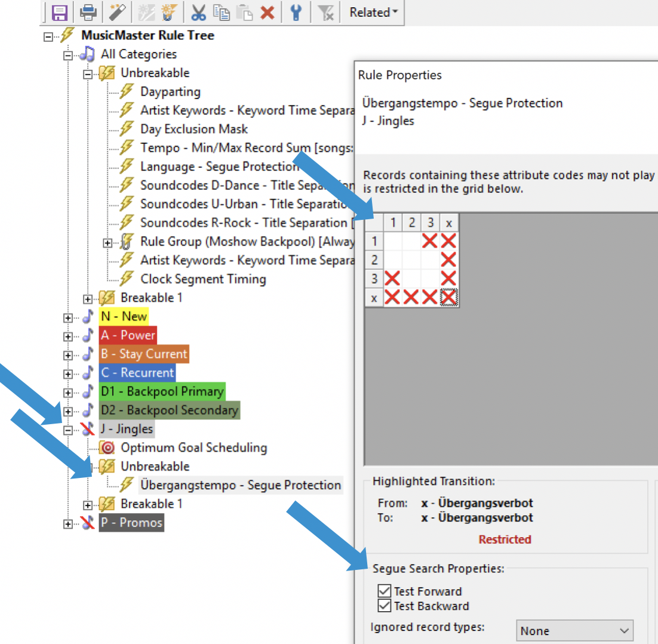
Task: Toggle grid cell row 2 column x
Action: [x=449, y=260]
